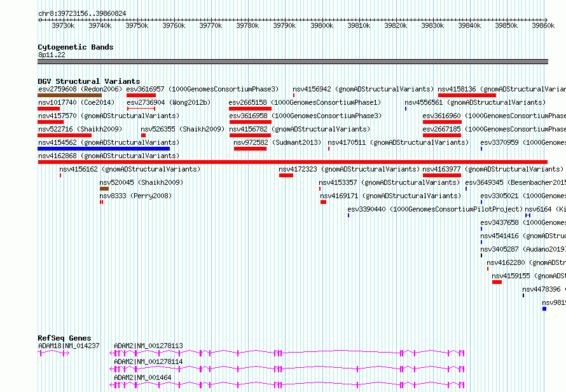The height and width of the screenshot is (392, 566).
Task: Select variant nsv4159155 label
Action: click(529, 276)
